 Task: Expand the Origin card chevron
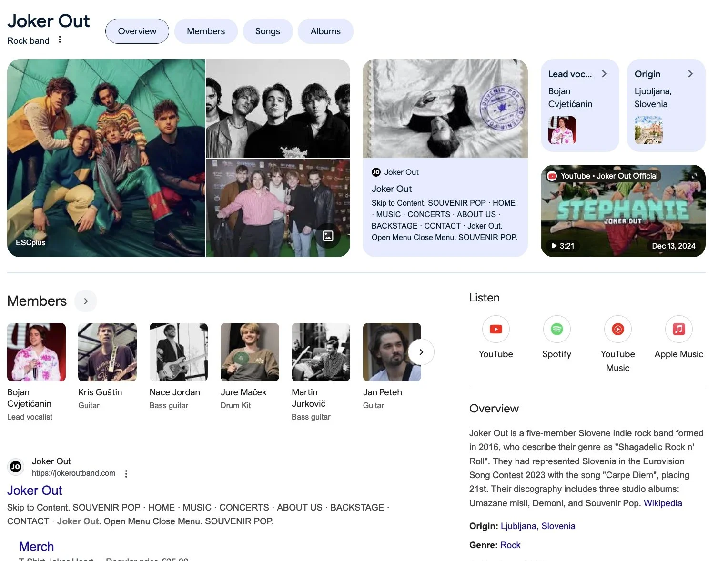click(690, 74)
